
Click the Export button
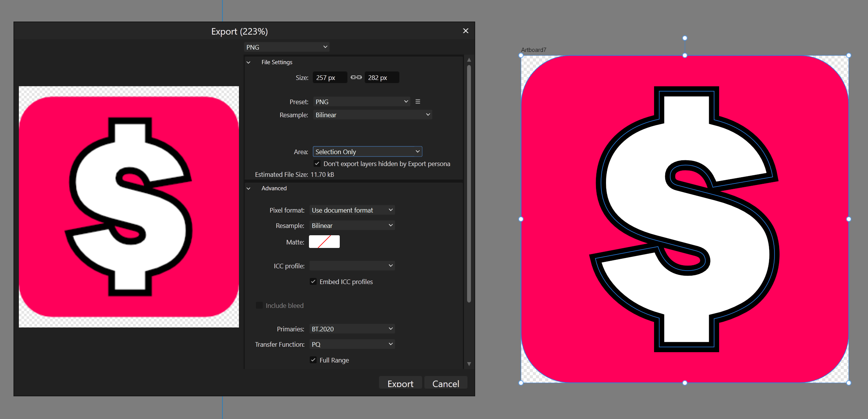400,383
